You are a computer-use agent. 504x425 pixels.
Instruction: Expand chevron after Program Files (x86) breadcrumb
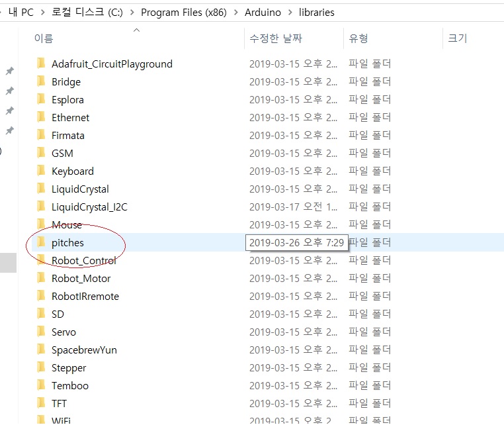click(x=236, y=13)
